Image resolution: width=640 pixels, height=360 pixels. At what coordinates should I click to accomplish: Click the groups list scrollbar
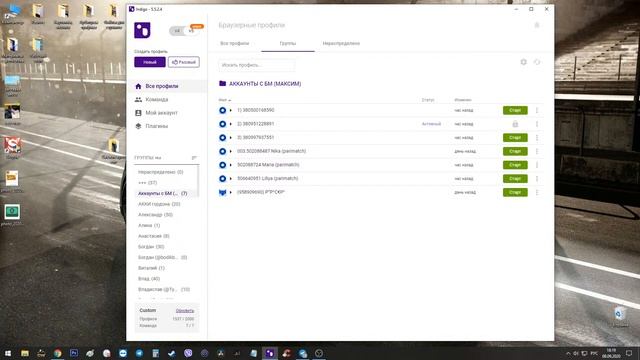pyautogui.click(x=199, y=181)
